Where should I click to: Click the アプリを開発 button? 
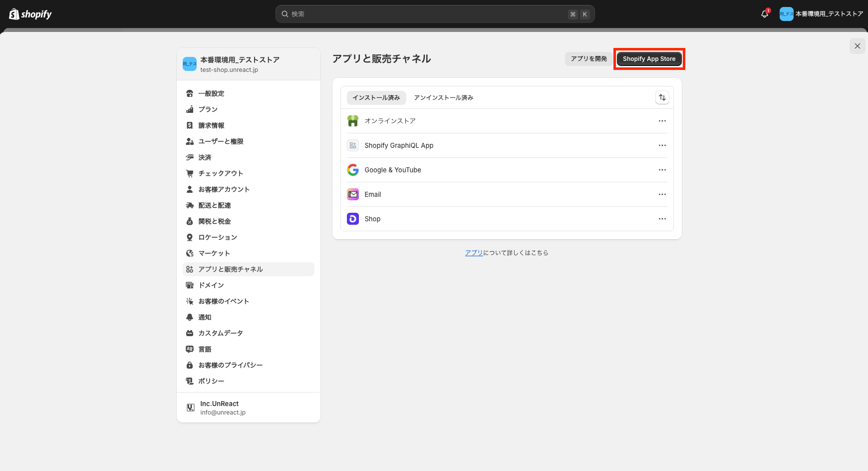pyautogui.click(x=588, y=58)
